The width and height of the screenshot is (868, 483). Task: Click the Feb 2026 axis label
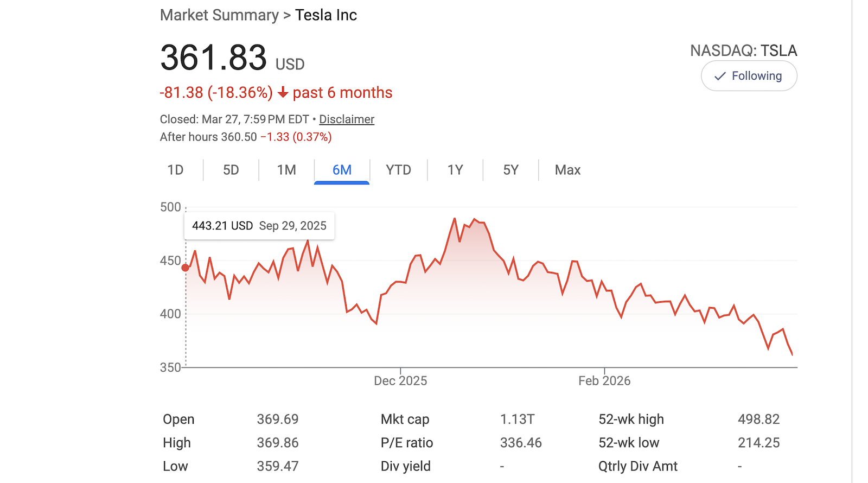click(x=604, y=380)
